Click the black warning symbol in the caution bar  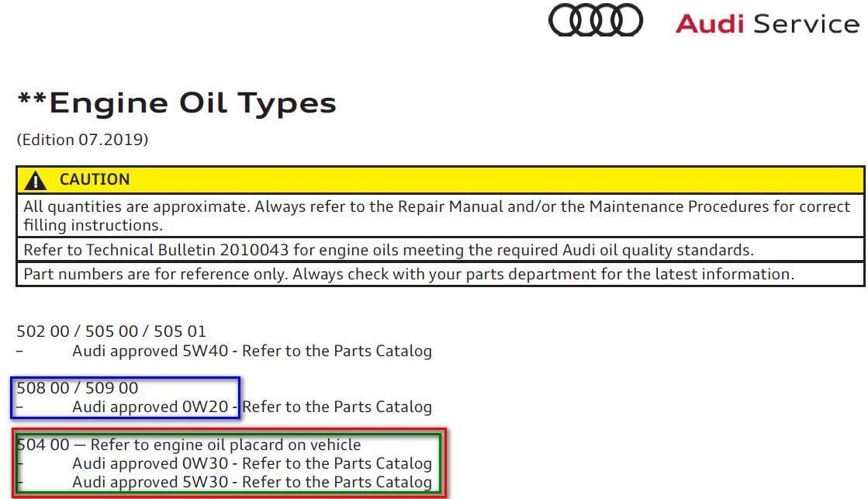(35, 179)
